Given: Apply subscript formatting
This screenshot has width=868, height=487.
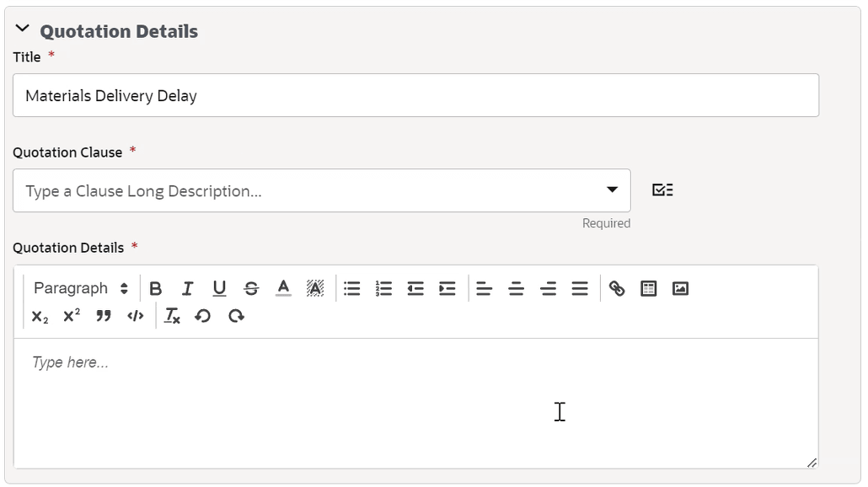Looking at the screenshot, I should pyautogui.click(x=40, y=316).
